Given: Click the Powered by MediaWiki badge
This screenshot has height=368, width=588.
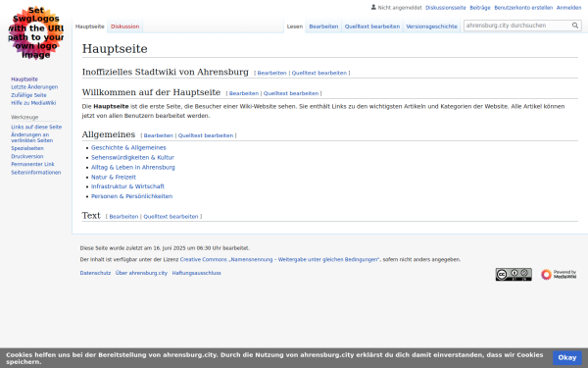Looking at the screenshot, I should coord(558,275).
